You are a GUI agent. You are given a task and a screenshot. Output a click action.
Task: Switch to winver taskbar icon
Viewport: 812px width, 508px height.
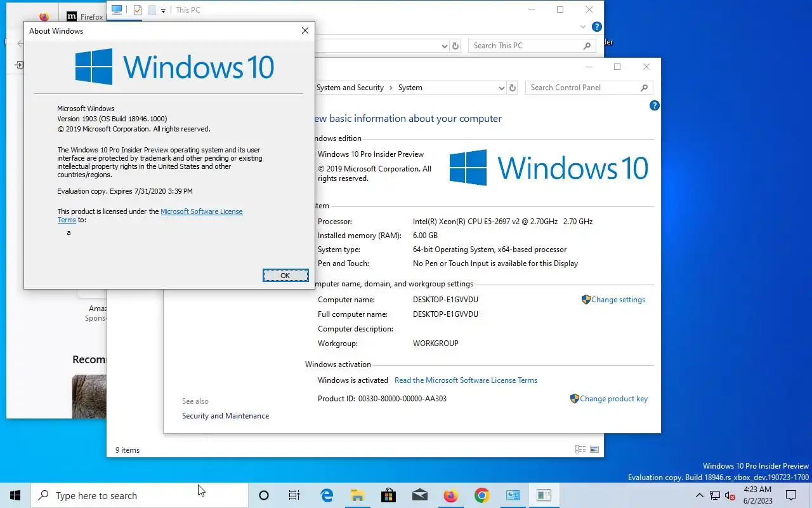[x=544, y=495]
